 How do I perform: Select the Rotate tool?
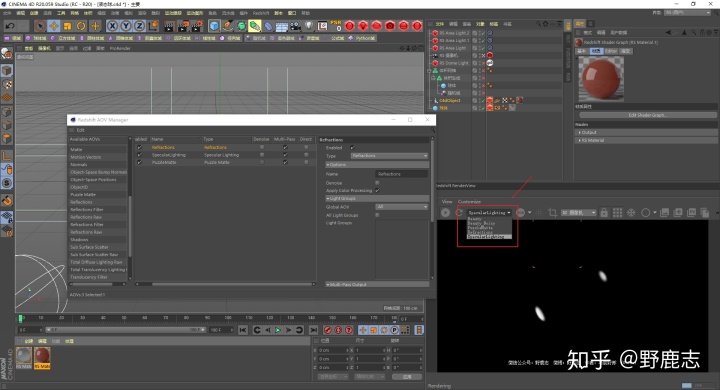point(81,26)
